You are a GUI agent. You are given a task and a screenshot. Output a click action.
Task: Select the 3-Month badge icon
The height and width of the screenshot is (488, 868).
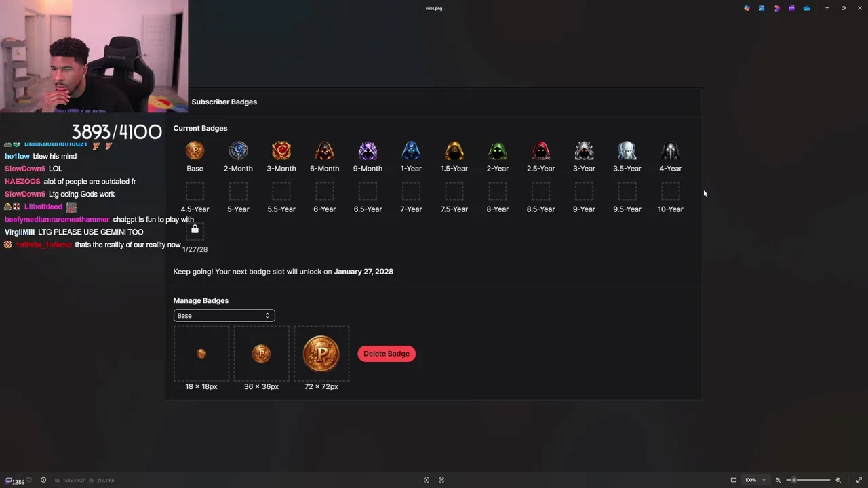281,150
